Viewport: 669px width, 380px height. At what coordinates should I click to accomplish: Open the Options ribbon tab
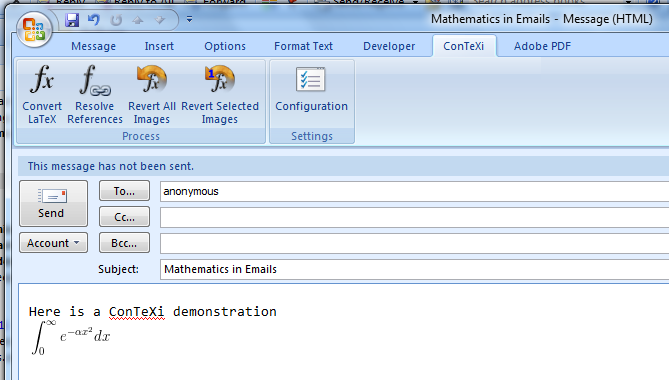(x=225, y=46)
